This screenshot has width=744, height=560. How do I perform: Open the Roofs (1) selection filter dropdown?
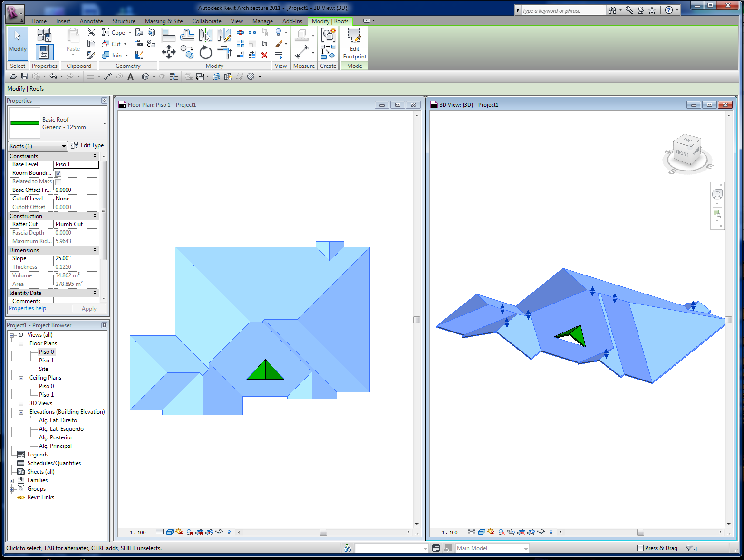(38, 146)
